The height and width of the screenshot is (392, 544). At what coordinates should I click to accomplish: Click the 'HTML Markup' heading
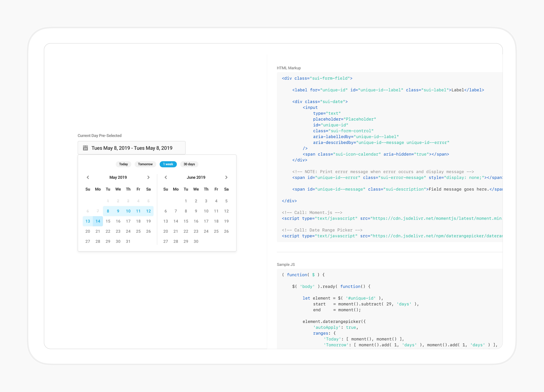(x=289, y=68)
